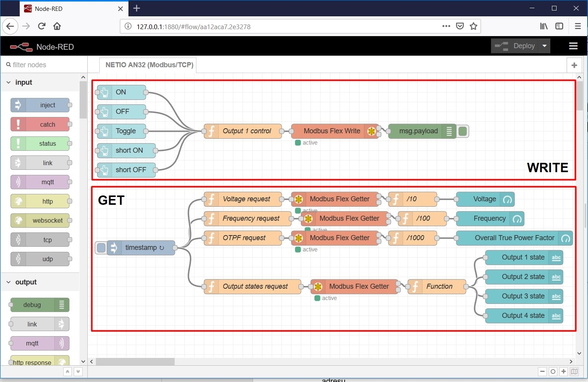Select the Frequency request function node
Viewport: 588px width, 382px height.
point(248,219)
